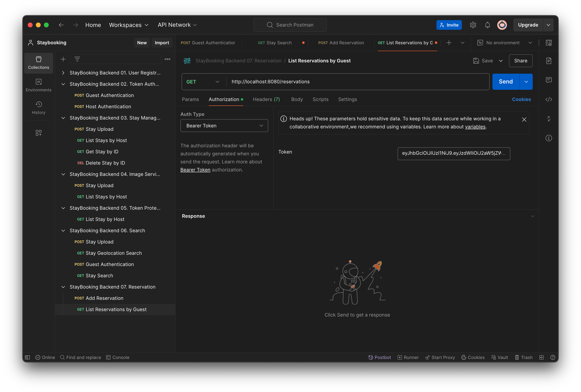Open notifications bell
Screen dimensions: 581x392
[x=487, y=25]
